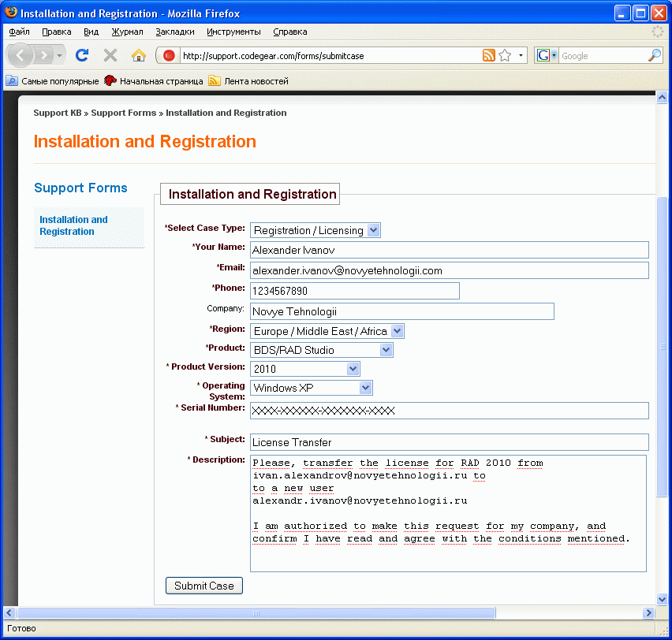Click the vertical scrollbar thumb
This screenshot has width=672, height=640.
(x=662, y=347)
